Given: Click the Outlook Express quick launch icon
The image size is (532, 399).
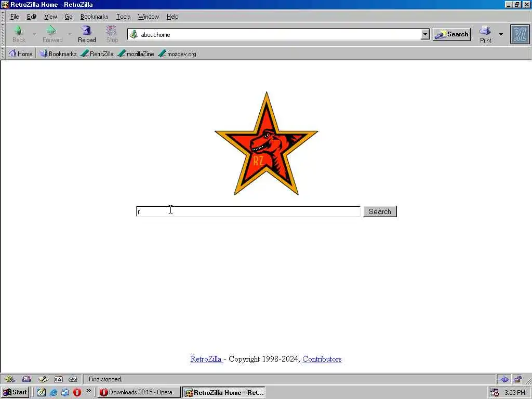Looking at the screenshot, I should tap(65, 392).
